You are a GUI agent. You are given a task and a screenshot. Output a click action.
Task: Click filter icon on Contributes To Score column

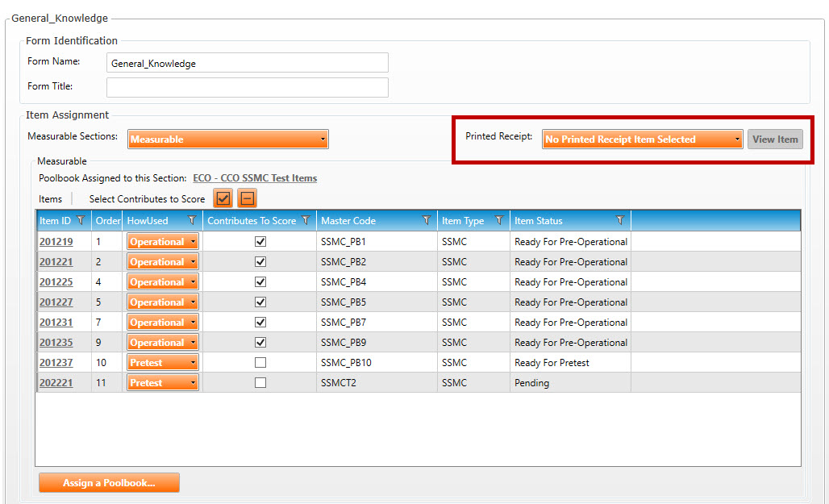[x=306, y=220]
